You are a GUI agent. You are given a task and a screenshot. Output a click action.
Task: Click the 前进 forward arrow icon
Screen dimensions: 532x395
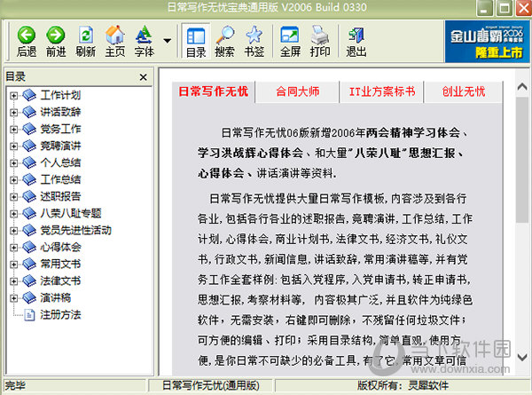tap(56, 35)
